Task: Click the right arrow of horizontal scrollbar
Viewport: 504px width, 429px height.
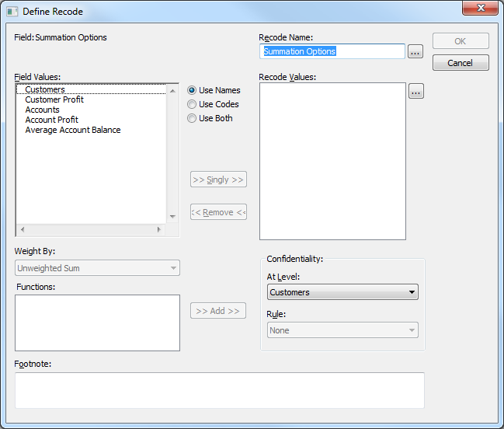Action: point(159,229)
